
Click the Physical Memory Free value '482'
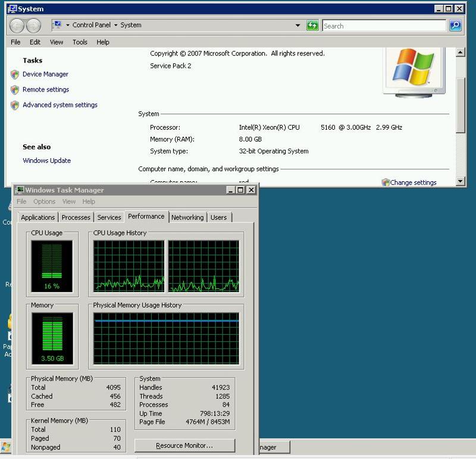pos(115,405)
